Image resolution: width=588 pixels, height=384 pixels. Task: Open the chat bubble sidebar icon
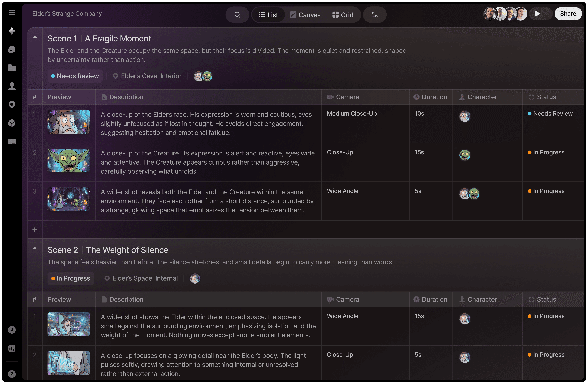click(x=12, y=50)
